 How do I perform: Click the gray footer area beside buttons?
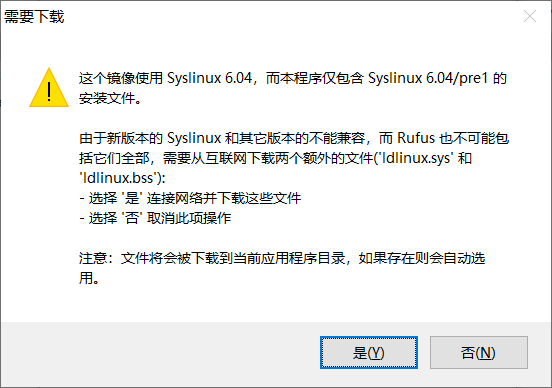pyautogui.click(x=158, y=353)
